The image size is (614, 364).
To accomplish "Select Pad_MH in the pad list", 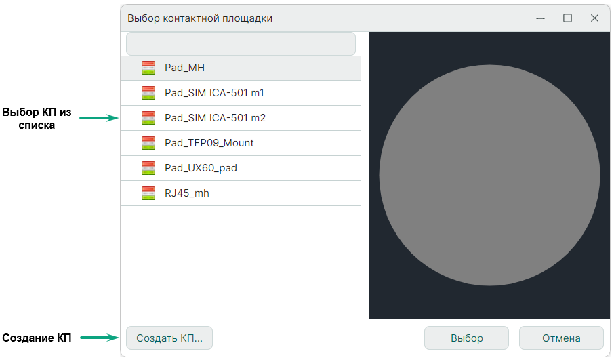I will 184,68.
